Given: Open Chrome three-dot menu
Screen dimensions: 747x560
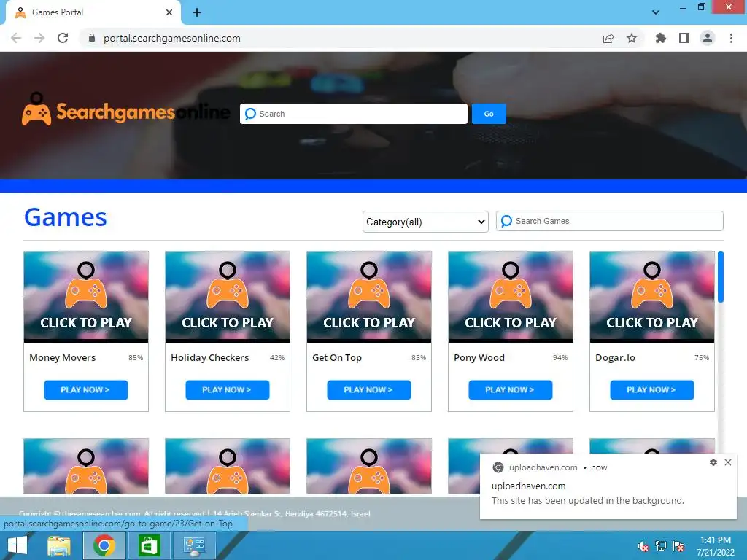Looking at the screenshot, I should point(731,38).
